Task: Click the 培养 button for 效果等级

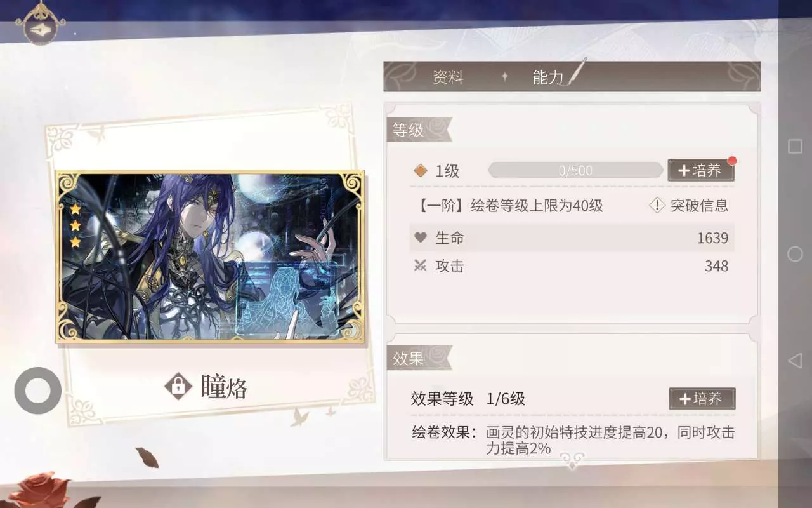Action: click(702, 399)
